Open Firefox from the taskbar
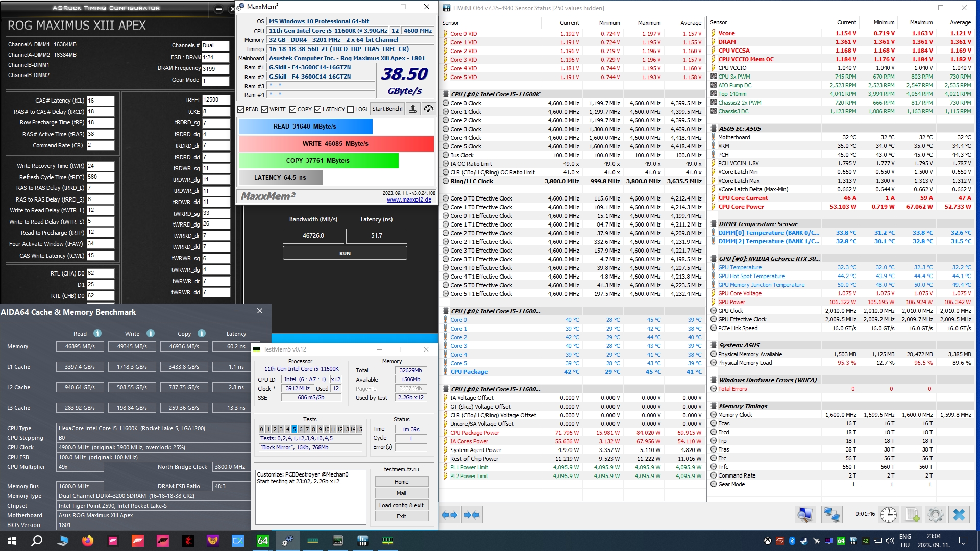 pos(88,541)
